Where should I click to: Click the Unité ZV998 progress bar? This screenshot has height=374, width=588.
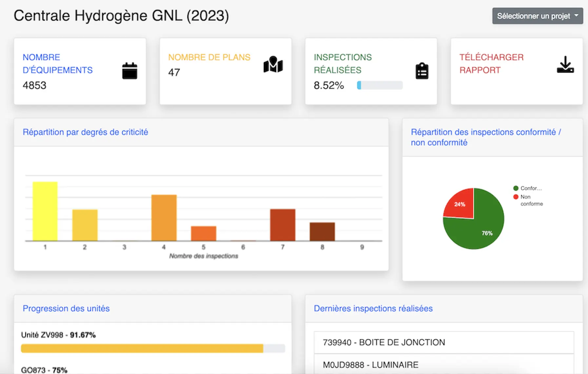point(153,348)
